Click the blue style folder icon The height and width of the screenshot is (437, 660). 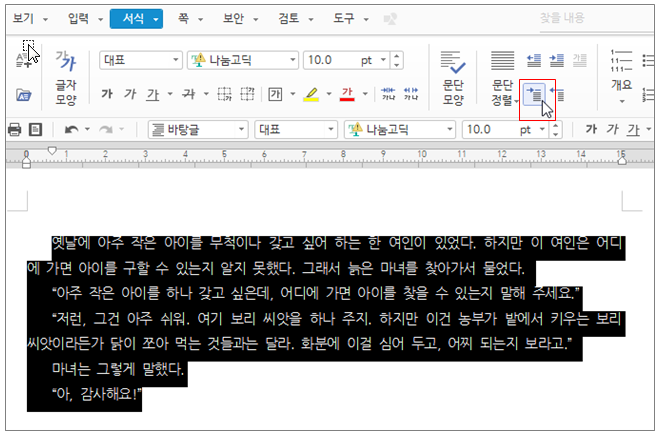pyautogui.click(x=24, y=95)
